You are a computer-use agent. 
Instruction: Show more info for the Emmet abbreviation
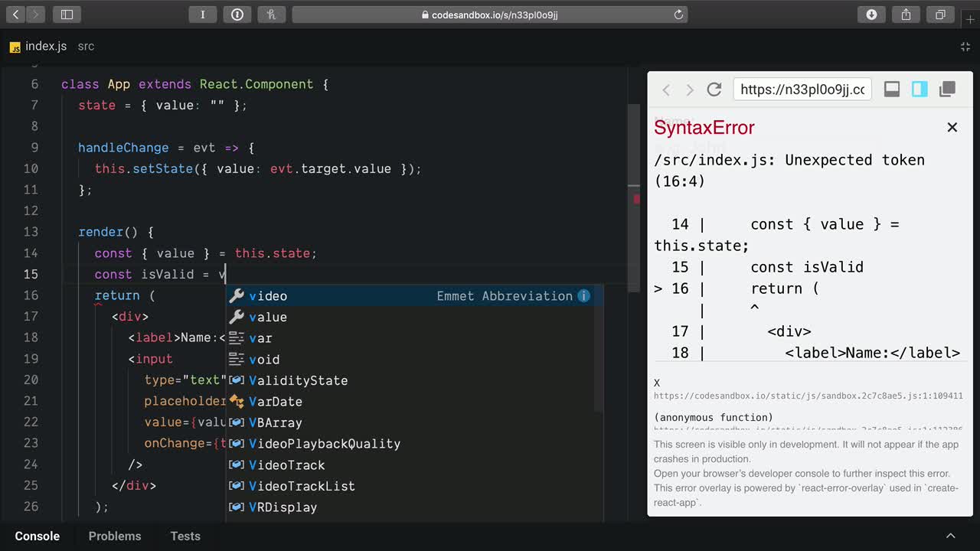tap(584, 296)
